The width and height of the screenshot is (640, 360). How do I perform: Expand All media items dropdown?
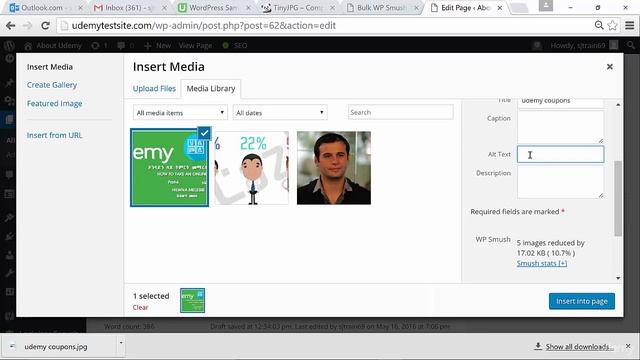180,113
